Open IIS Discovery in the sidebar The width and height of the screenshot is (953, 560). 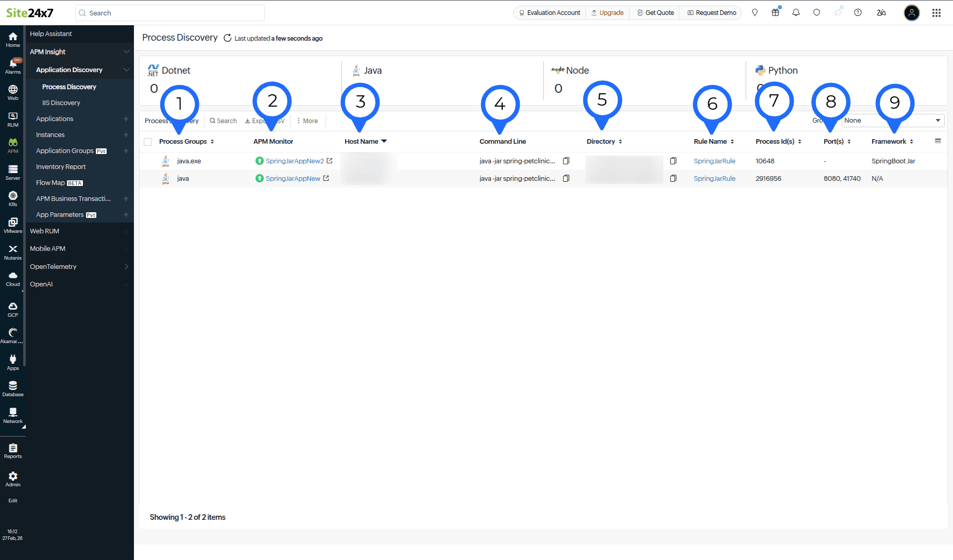[x=61, y=103]
